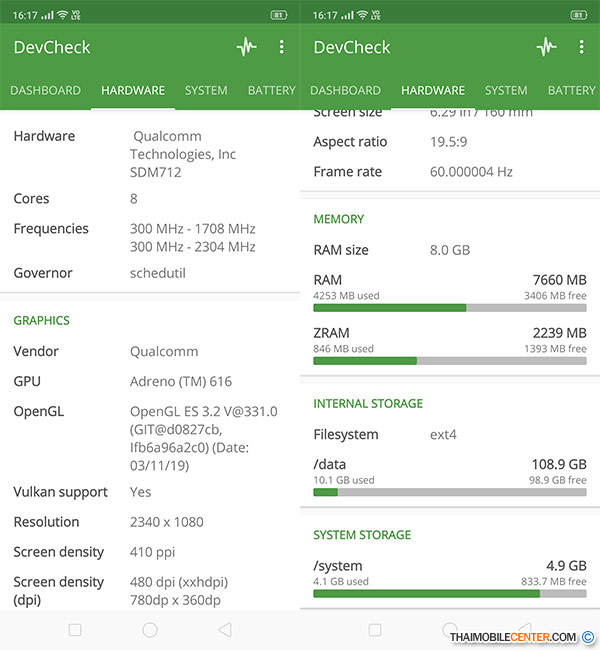This screenshot has height=650, width=600.
Task: Tap the home circle button in left screen
Action: click(x=150, y=630)
